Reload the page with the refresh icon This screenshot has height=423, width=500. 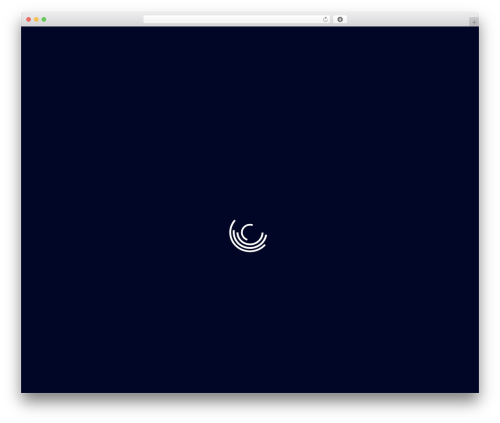point(325,20)
